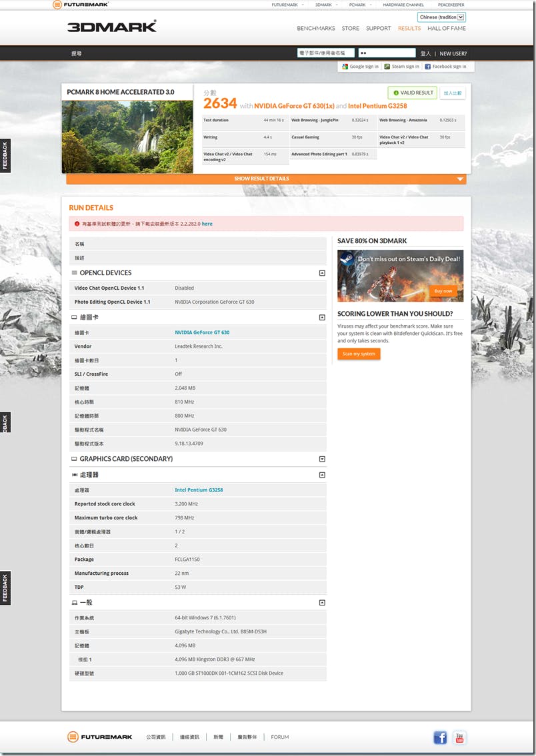
Task: Click the PCMARK 8 HOME ACCELERATED 3.0 title
Action: (121, 92)
